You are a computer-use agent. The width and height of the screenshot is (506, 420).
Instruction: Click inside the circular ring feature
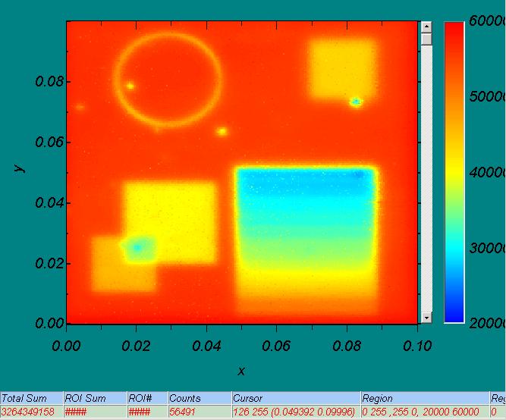tap(168, 78)
